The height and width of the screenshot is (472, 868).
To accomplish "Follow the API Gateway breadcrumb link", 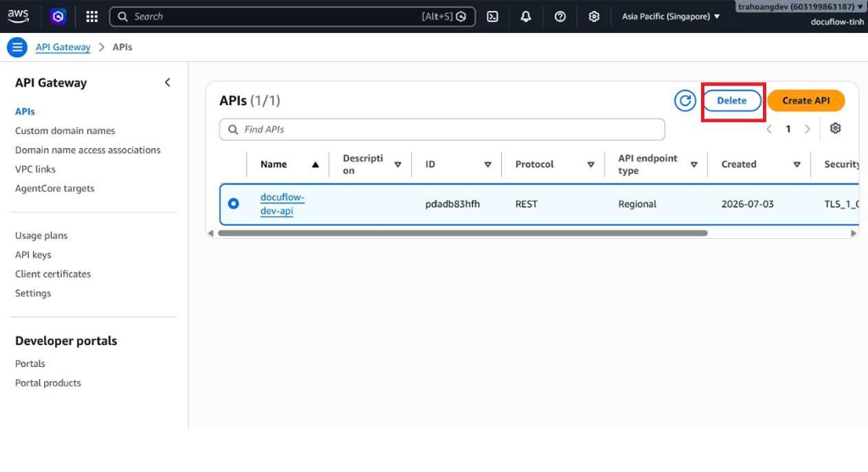I will point(63,47).
